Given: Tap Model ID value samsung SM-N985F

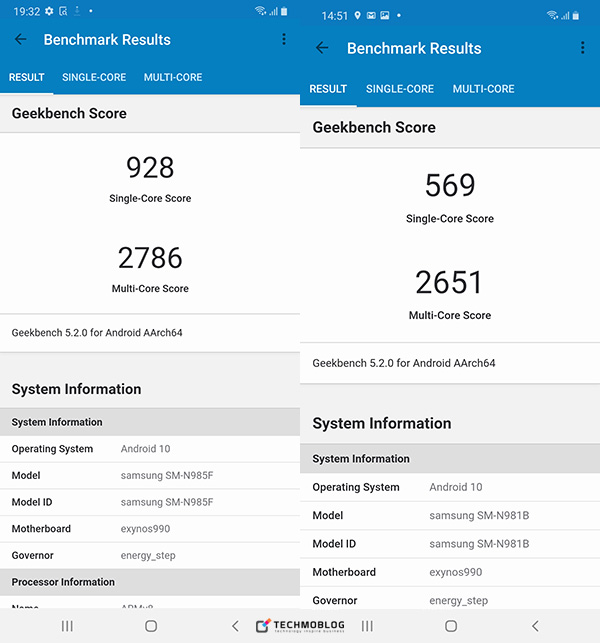Looking at the screenshot, I should coord(167,502).
